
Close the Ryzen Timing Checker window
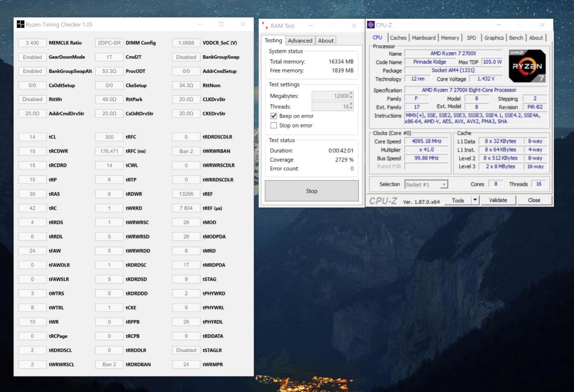pyautogui.click(x=243, y=24)
